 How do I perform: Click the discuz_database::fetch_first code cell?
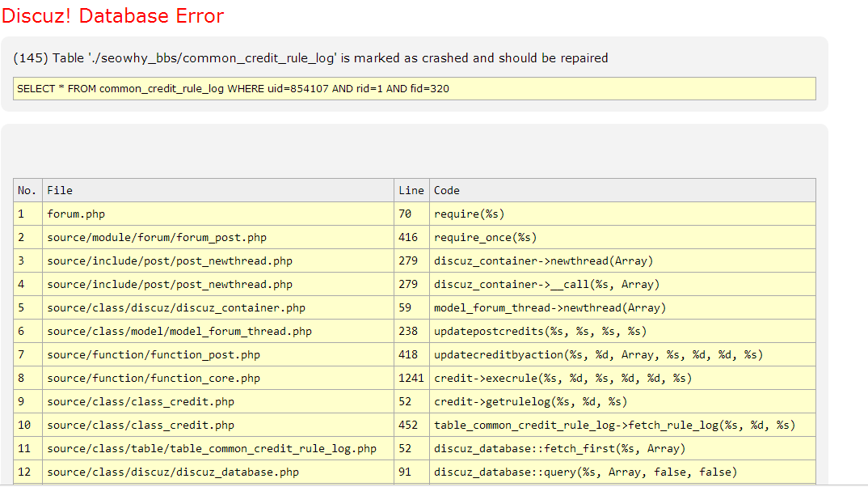pyautogui.click(x=559, y=448)
